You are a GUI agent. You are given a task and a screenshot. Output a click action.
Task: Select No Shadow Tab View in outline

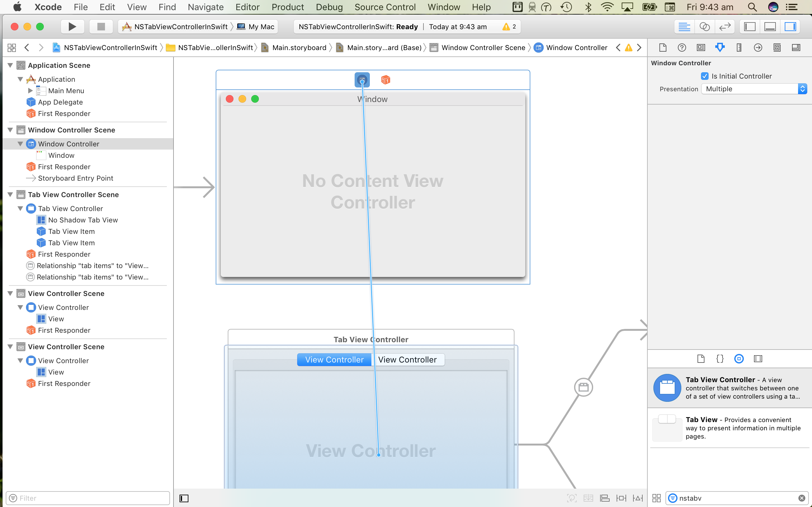(x=83, y=220)
